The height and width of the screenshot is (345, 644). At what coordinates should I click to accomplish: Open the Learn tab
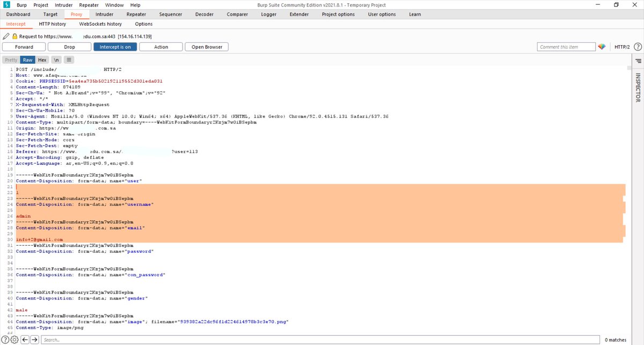(415, 14)
